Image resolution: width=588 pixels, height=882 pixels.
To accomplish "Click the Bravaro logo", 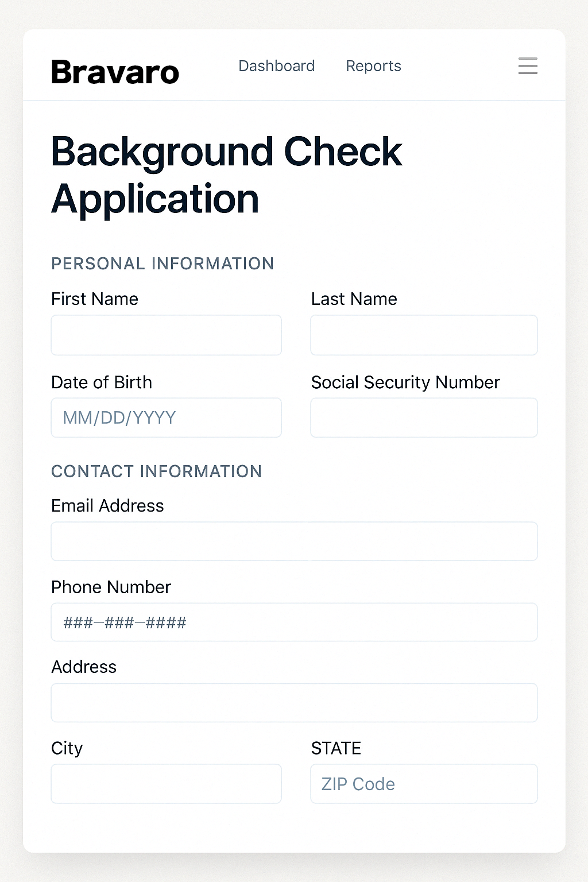I will pyautogui.click(x=115, y=72).
